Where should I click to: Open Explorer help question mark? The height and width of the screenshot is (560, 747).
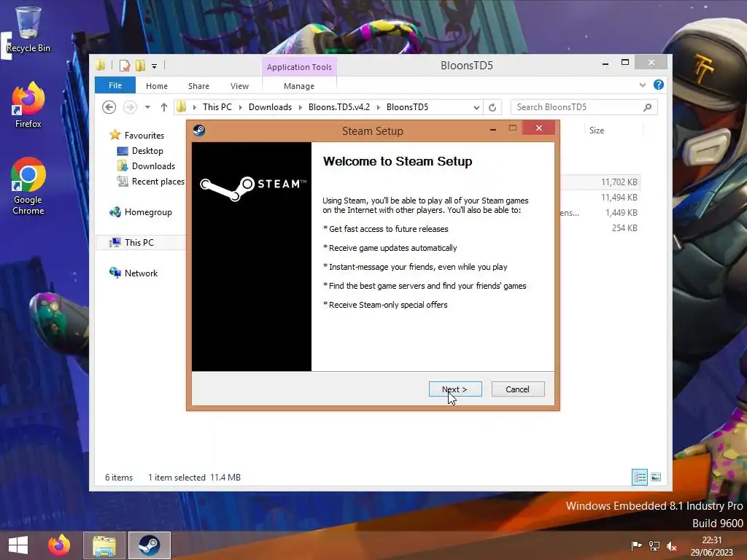(659, 85)
